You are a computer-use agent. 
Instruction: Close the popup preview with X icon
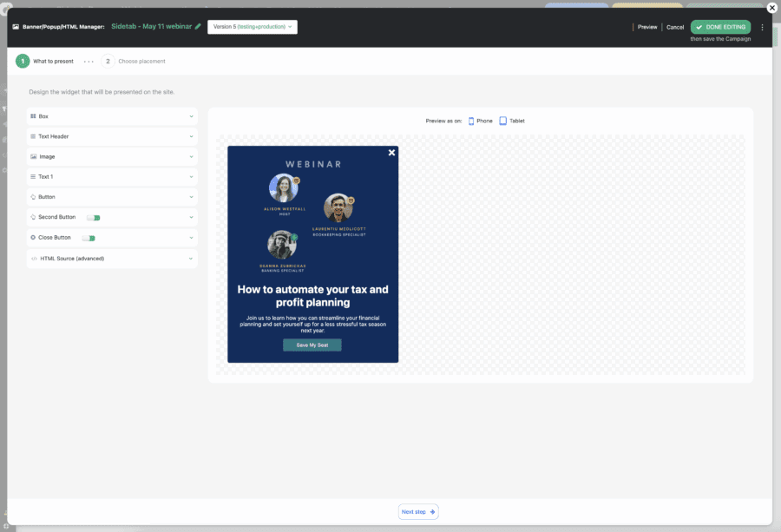(391, 153)
